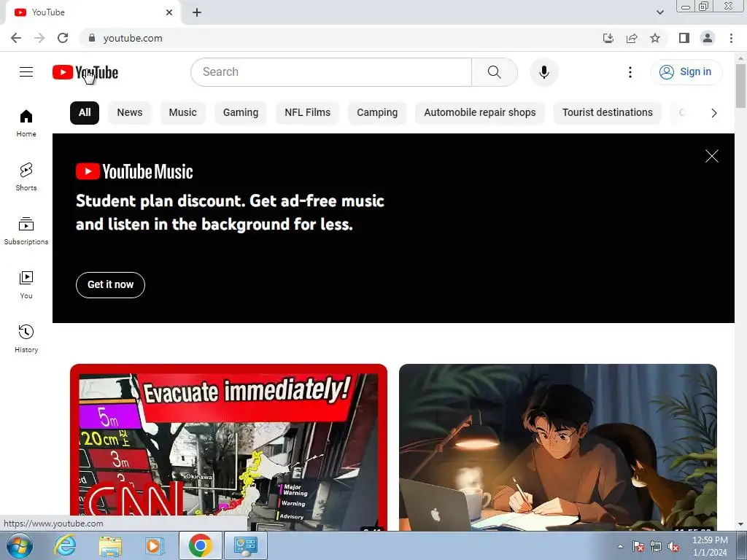
Task: Click Get it now button
Action: pos(111,285)
